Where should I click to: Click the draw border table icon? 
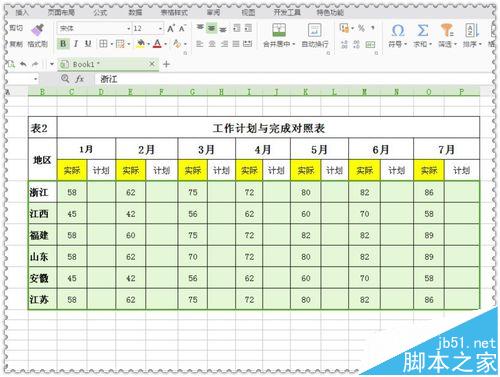click(x=120, y=44)
